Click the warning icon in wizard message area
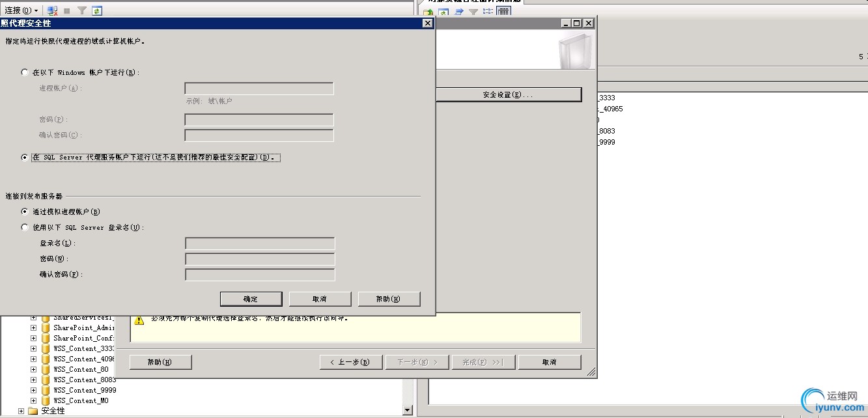This screenshot has width=868, height=418. click(139, 320)
